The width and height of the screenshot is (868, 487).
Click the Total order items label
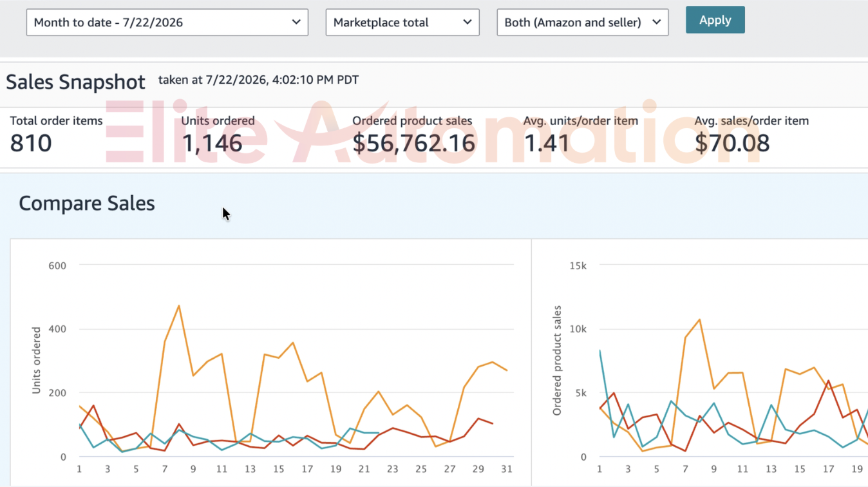tap(56, 120)
